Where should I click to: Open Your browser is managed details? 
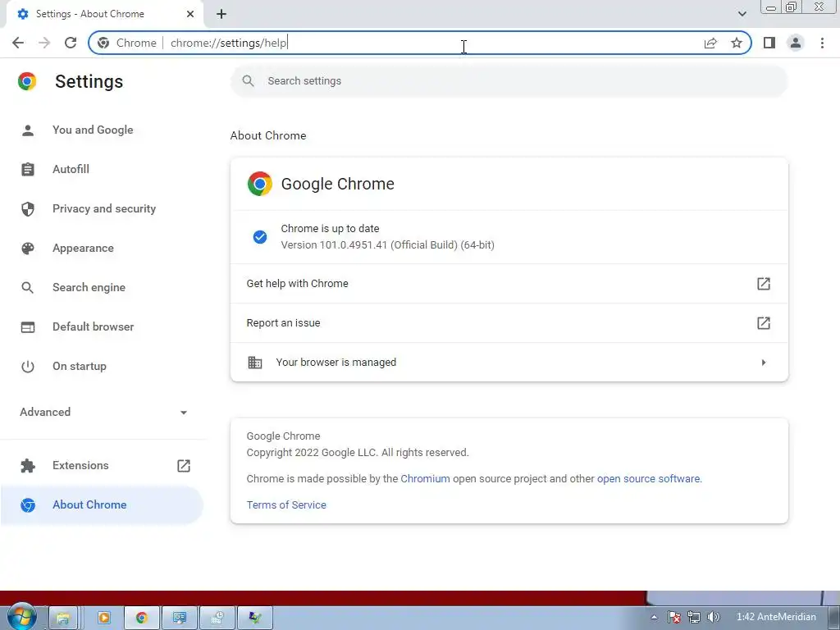[509, 362]
